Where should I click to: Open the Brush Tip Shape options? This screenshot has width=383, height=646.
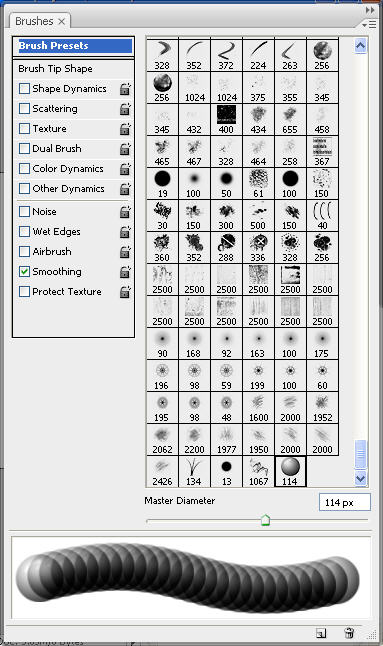55,69
